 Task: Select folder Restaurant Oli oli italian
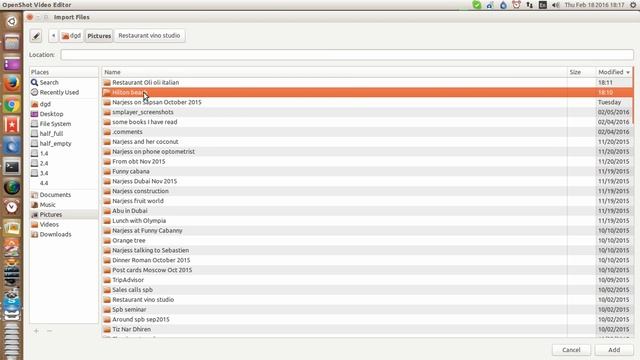367,82
